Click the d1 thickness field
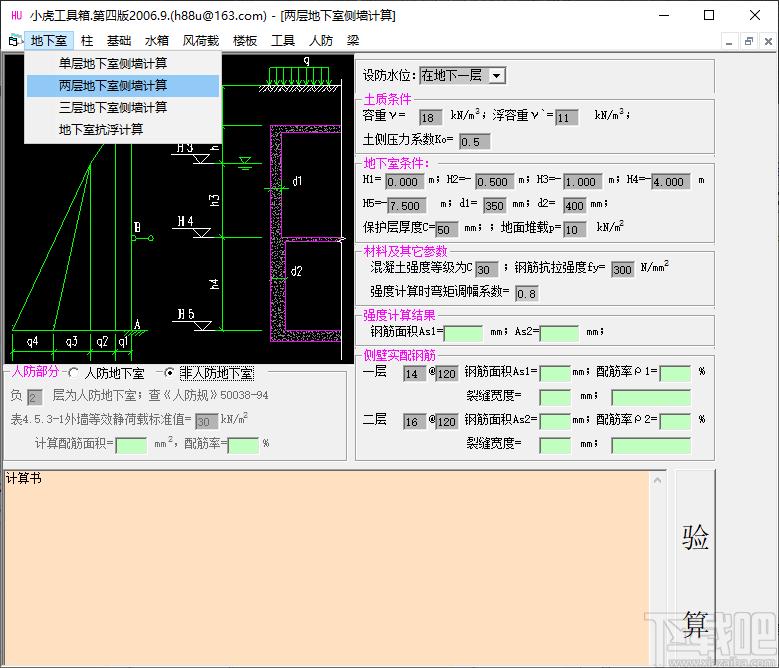The height and width of the screenshot is (668, 779). pos(494,206)
